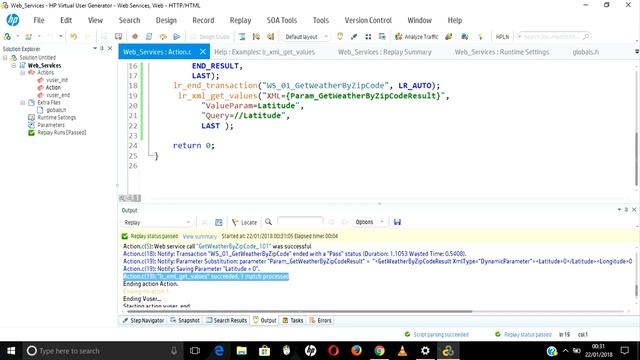The image size is (640, 360).
Task: Open the SOA Tools menu
Action: (282, 20)
